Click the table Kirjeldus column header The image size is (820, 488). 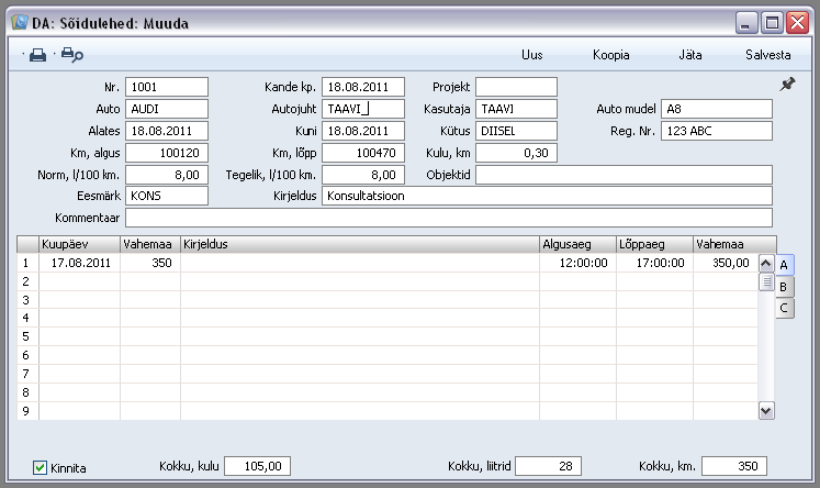tap(360, 244)
